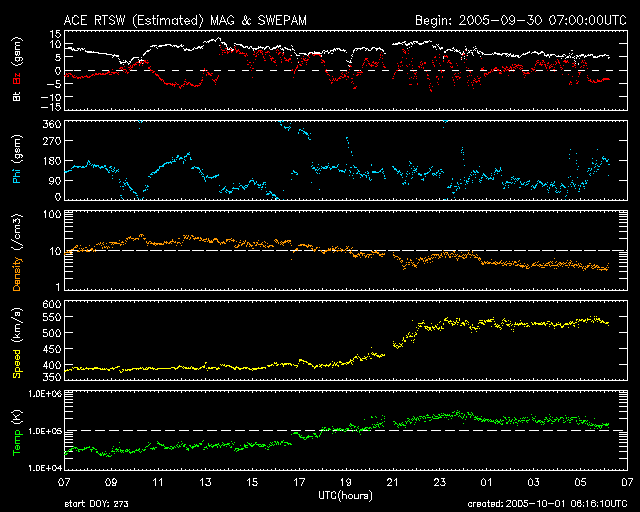Click the 01 hour tick label
Viewport: 640px width, 512px height.
[487, 483]
